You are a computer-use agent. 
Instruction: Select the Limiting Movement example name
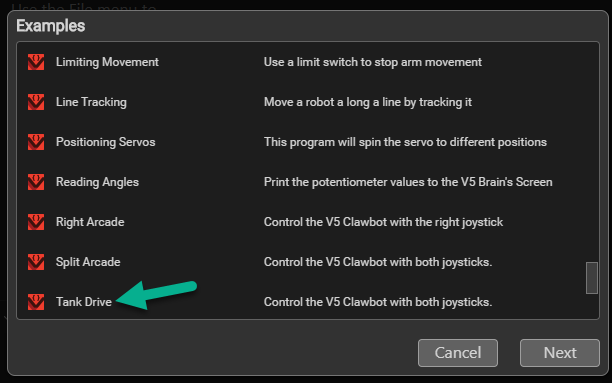click(x=107, y=62)
